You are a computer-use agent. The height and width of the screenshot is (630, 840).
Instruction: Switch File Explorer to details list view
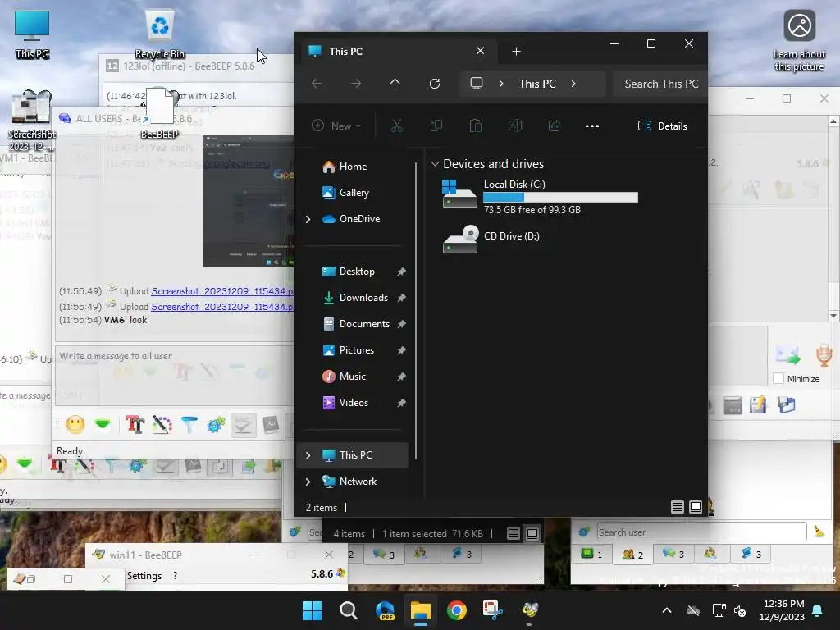pos(677,507)
